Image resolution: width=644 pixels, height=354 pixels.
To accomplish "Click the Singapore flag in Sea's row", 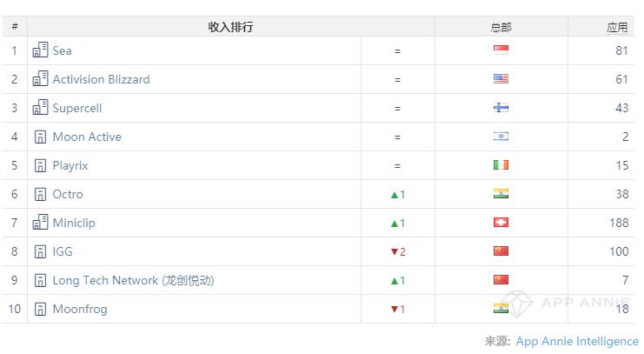I will (x=501, y=50).
